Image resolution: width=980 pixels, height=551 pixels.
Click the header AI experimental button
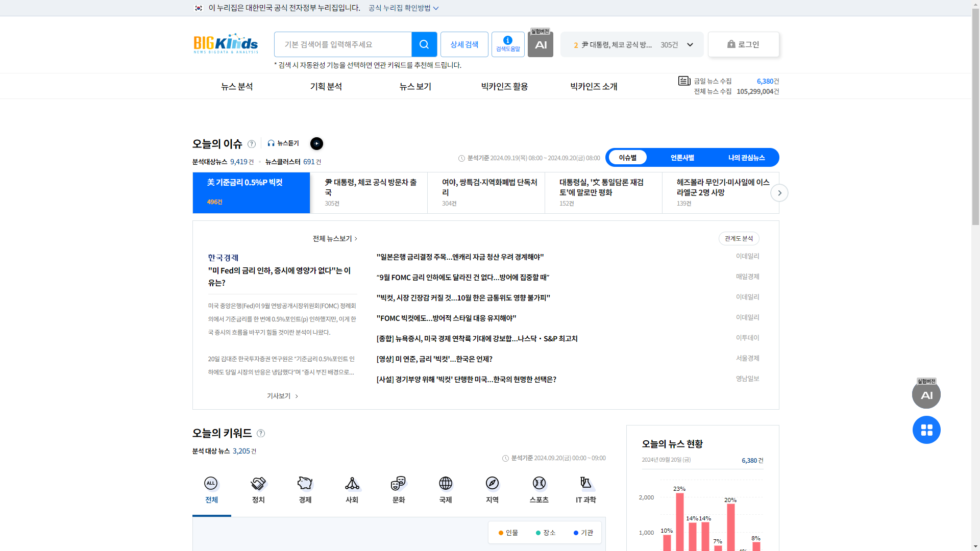(541, 45)
